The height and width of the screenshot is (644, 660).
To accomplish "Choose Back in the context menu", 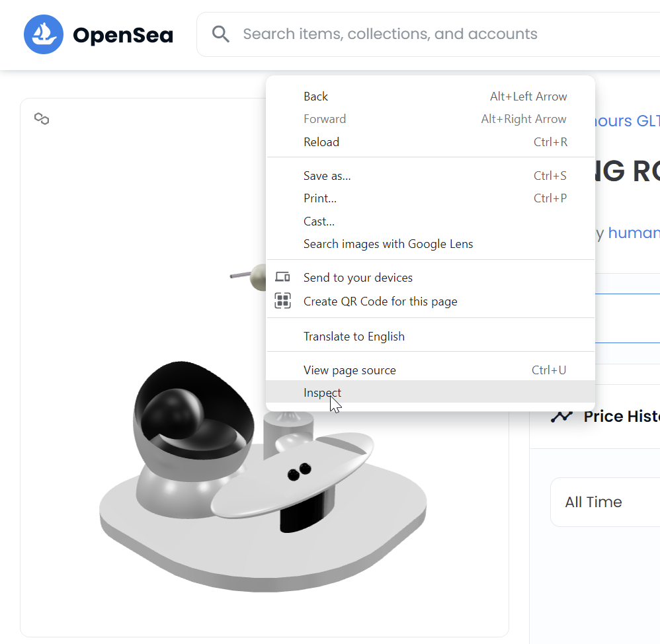I will pyautogui.click(x=430, y=97).
